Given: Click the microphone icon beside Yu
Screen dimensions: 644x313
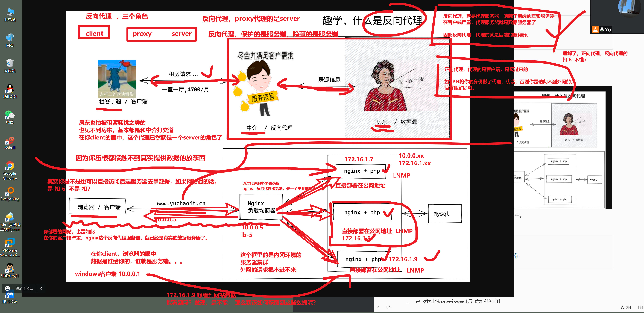Looking at the screenshot, I should (x=602, y=29).
